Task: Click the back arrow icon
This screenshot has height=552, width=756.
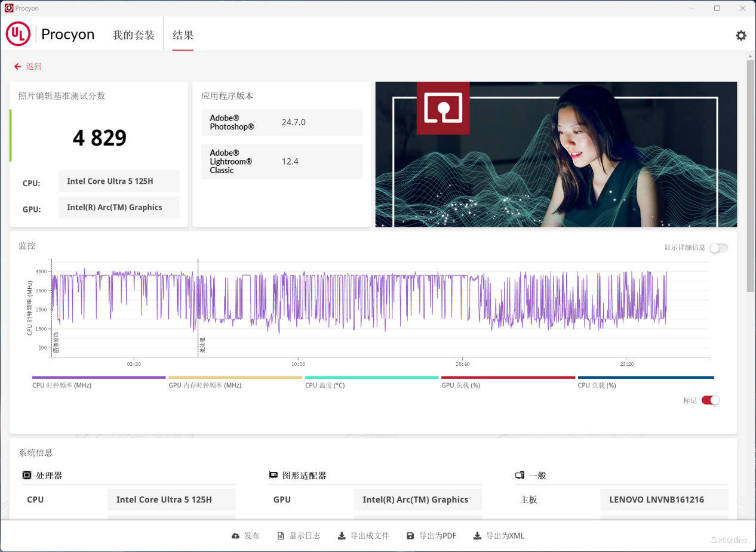Action: [17, 66]
